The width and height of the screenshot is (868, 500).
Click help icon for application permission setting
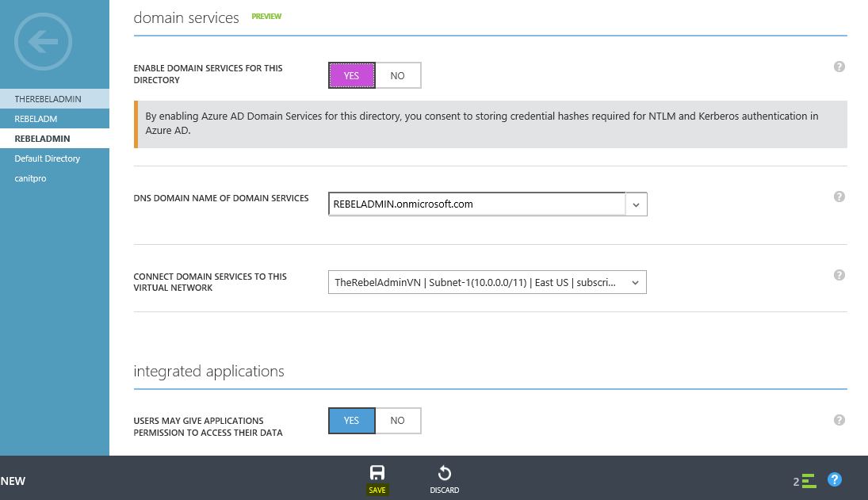[839, 420]
